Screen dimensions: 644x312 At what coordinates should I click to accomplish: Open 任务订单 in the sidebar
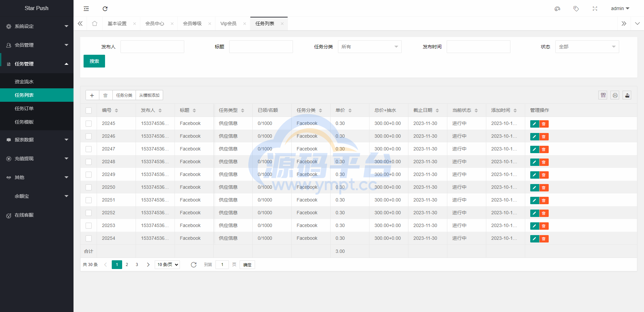point(37,108)
